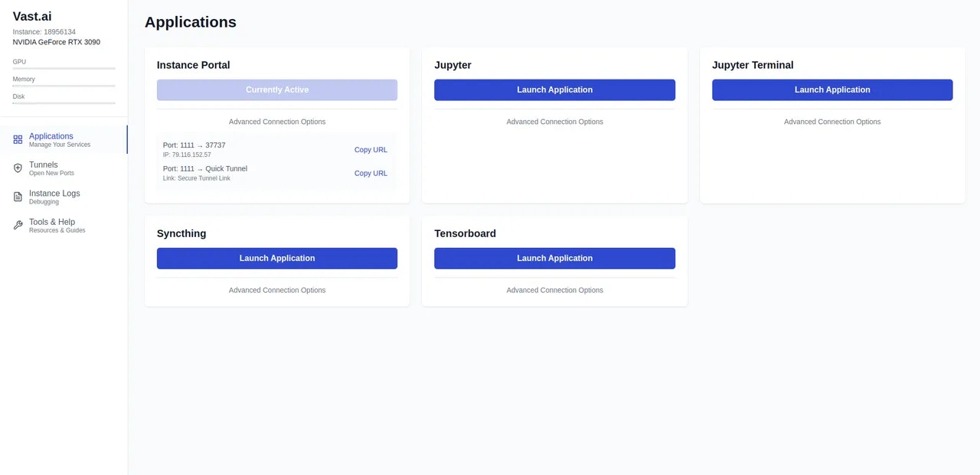Launch the Syncthing application
The width and height of the screenshot is (980, 475).
276,258
